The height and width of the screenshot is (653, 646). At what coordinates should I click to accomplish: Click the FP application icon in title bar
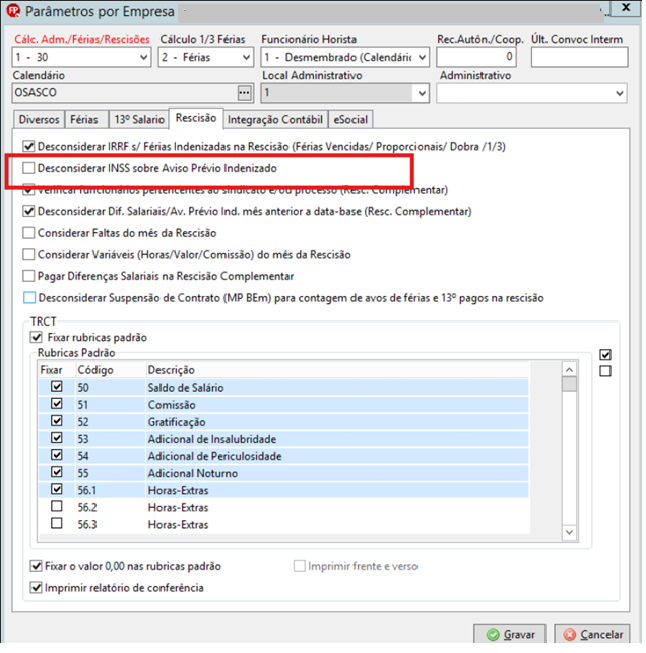coord(13,11)
